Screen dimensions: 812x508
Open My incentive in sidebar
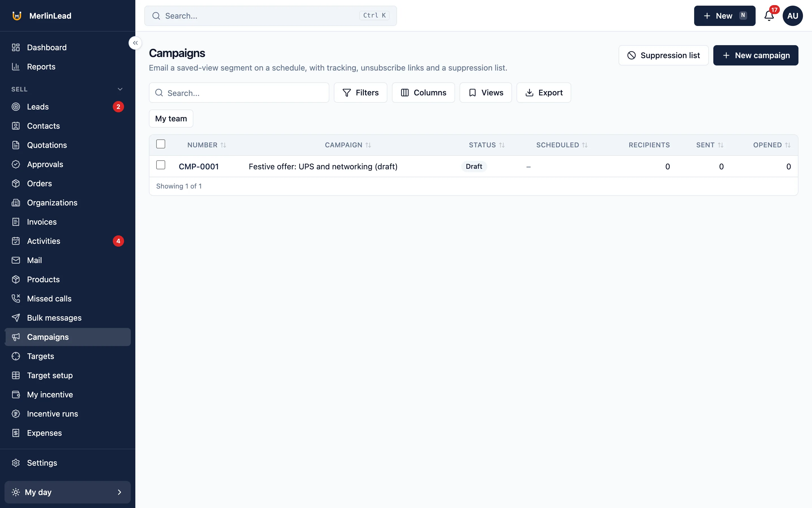(x=67, y=395)
